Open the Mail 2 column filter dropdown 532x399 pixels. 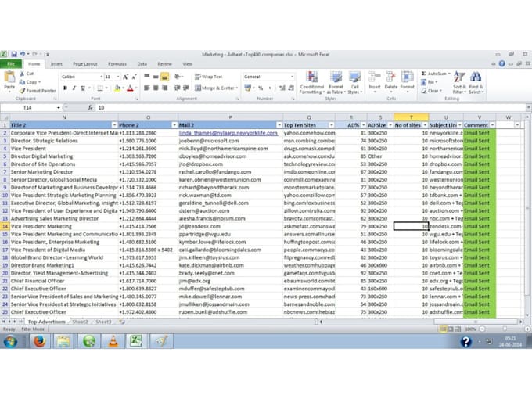pos(279,125)
